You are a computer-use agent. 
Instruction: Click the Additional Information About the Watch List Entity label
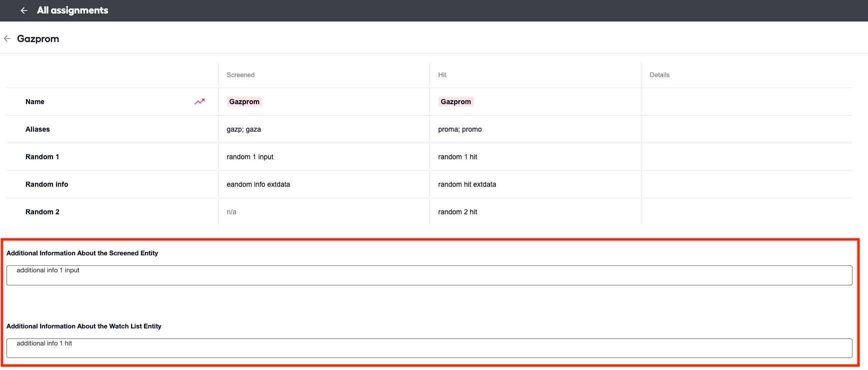pyautogui.click(x=84, y=326)
